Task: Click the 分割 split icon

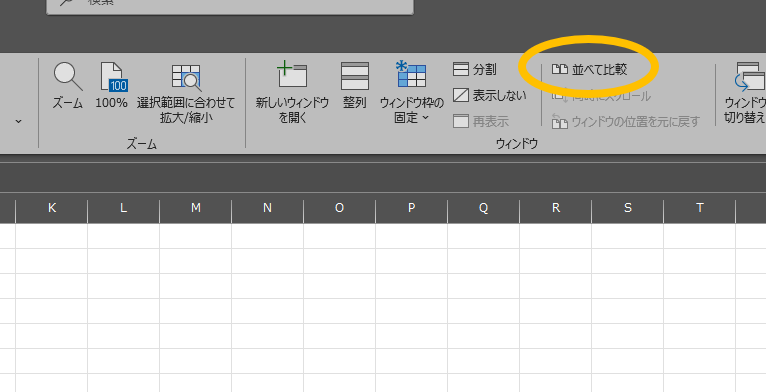Action: (474, 69)
